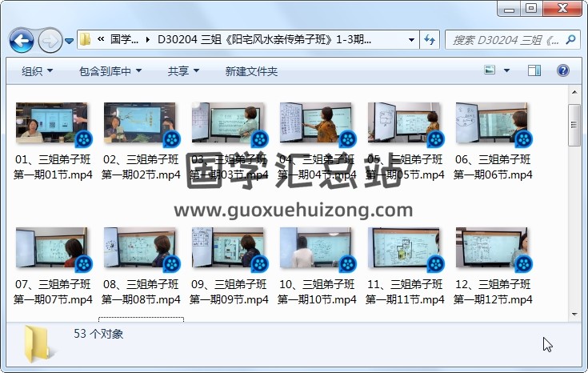Select the D30204 三姐 breadcrumb segment
588x373 pixels.
[x=264, y=39]
